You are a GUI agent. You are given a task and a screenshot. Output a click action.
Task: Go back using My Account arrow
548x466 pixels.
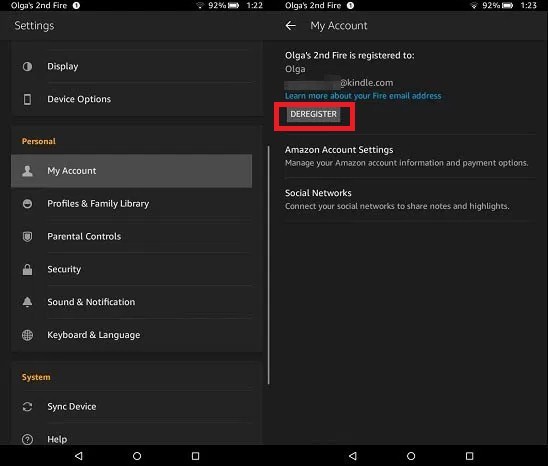click(x=290, y=26)
